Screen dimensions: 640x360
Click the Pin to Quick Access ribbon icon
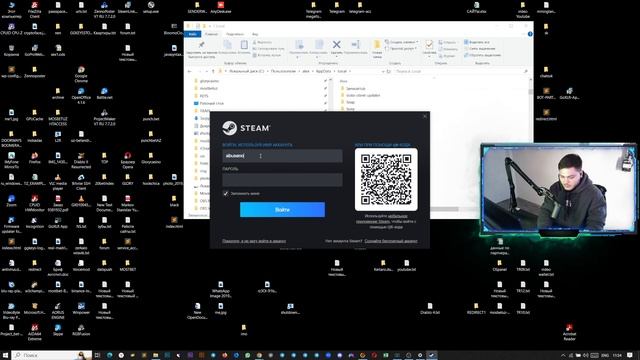pyautogui.click(x=201, y=44)
